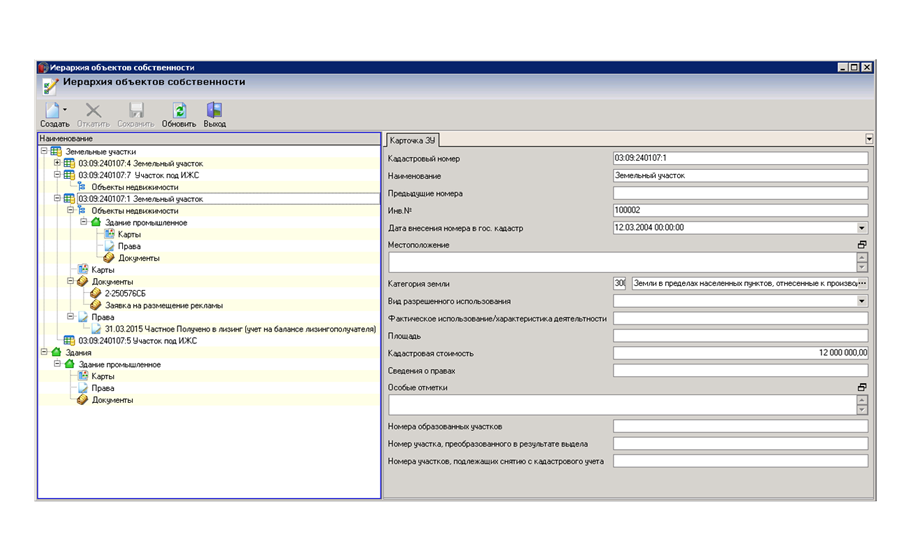
Task: Click the Обновить refresh icon
Action: pyautogui.click(x=179, y=110)
